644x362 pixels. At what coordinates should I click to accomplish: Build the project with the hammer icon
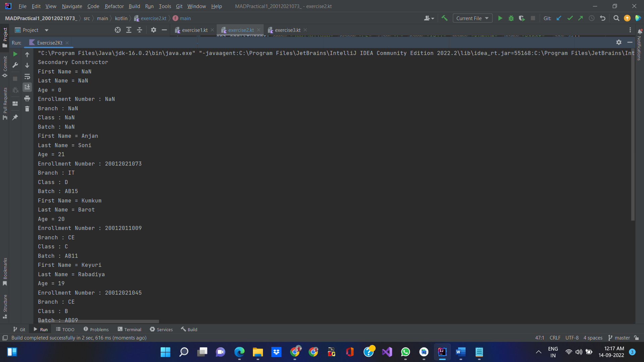pyautogui.click(x=445, y=18)
